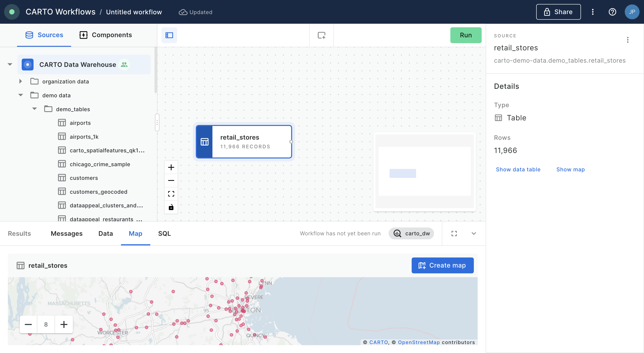
Task: Zoom in on the workflow canvas
Action: [x=171, y=167]
